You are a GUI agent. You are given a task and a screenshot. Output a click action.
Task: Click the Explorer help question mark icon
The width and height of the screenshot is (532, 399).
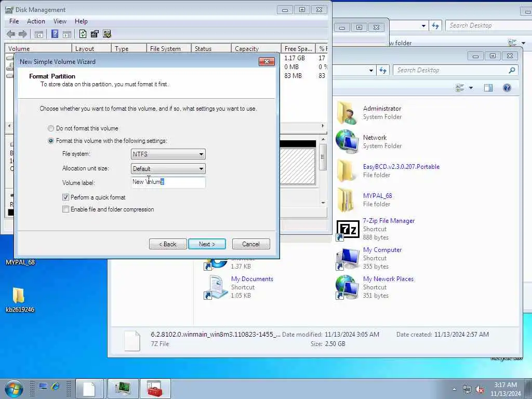(x=507, y=88)
